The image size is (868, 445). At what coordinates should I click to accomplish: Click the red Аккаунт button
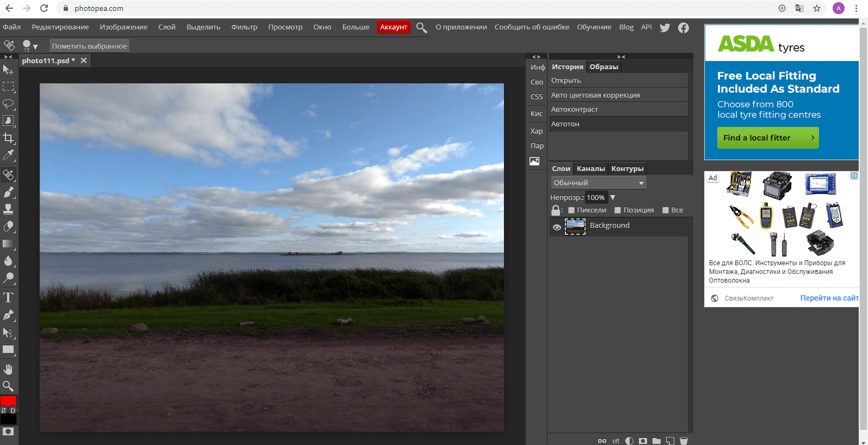[x=393, y=27]
